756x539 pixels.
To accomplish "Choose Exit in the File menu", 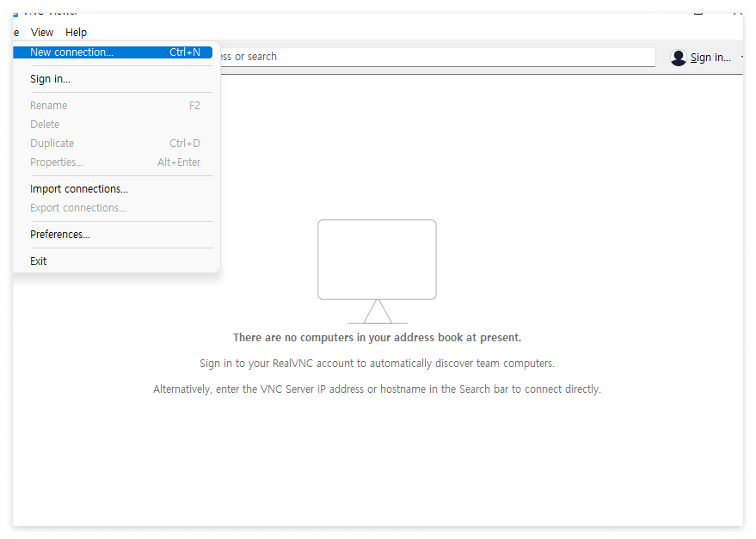I will click(x=113, y=261).
